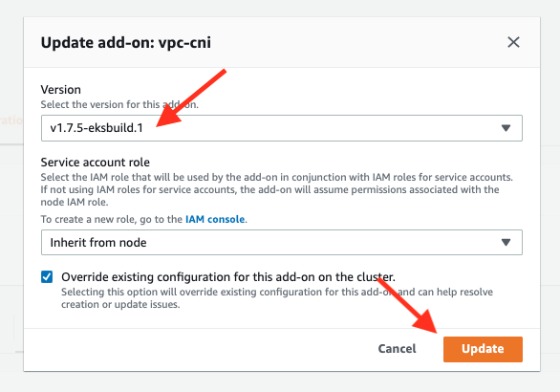The width and height of the screenshot is (560, 392).
Task: Click the red arrow pointing at Update
Action: 408,305
